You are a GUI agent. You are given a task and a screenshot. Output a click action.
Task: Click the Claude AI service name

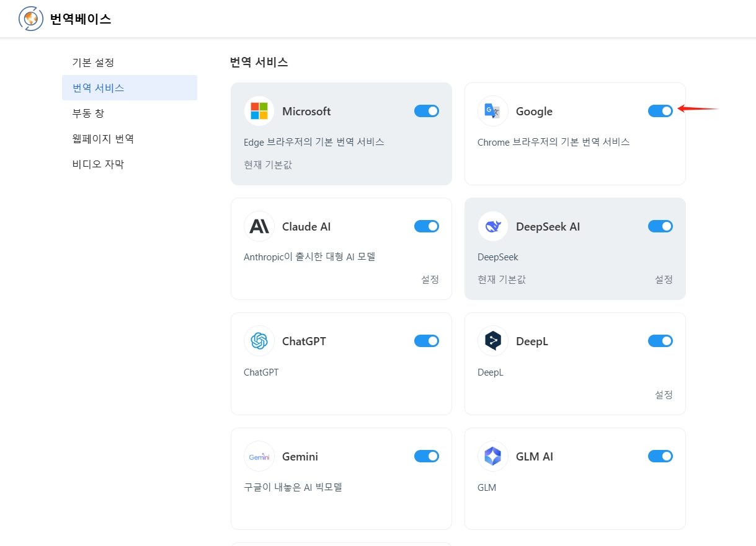[306, 227]
